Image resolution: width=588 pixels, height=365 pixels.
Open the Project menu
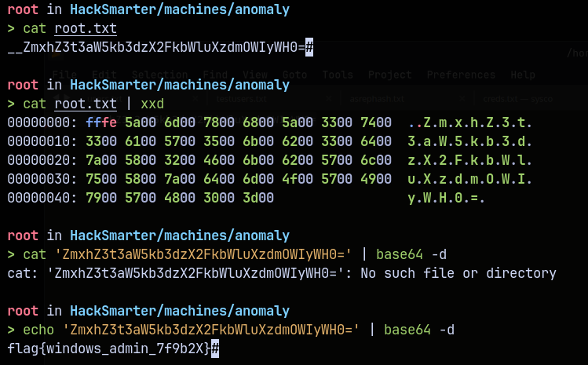click(390, 75)
